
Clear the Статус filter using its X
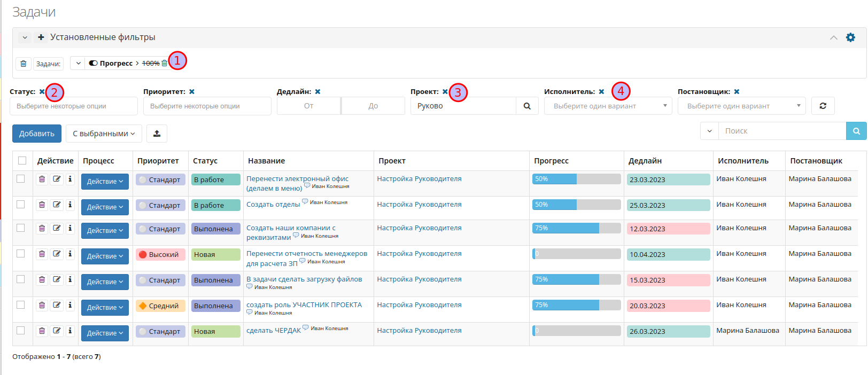click(x=42, y=92)
